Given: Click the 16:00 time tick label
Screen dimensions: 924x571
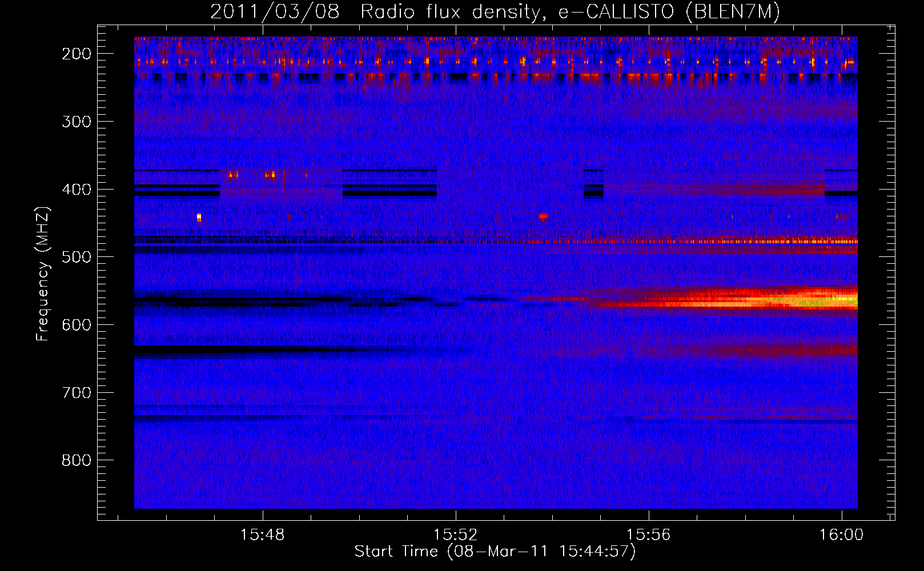Looking at the screenshot, I should click(841, 535).
